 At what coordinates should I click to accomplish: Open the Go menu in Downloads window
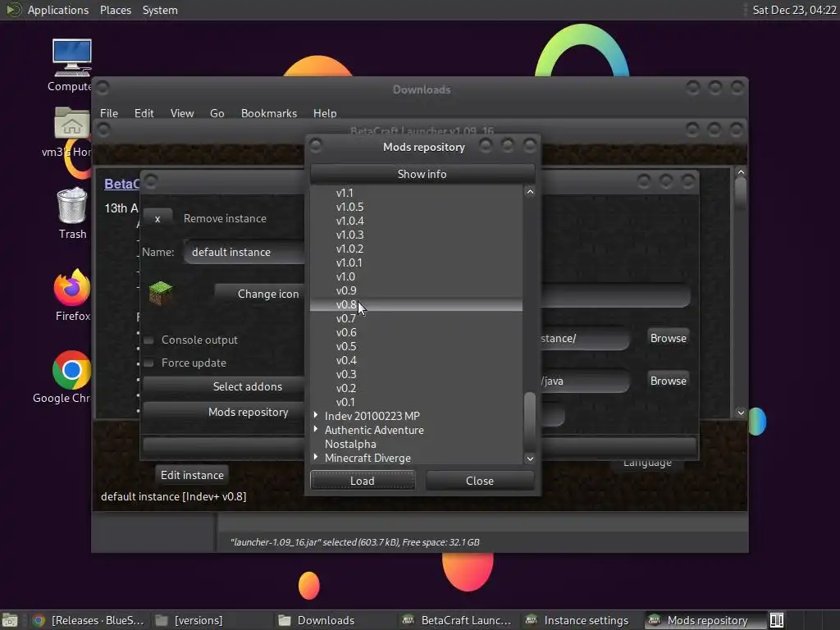(x=217, y=113)
